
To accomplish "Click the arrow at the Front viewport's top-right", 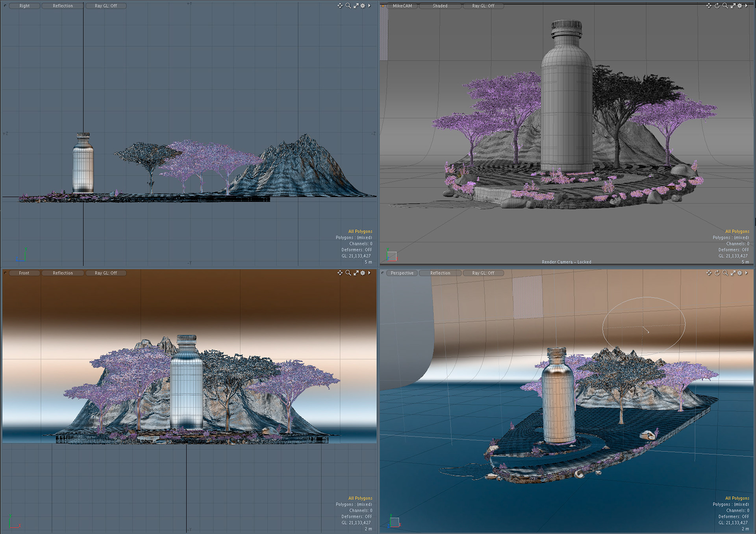I will (x=369, y=273).
